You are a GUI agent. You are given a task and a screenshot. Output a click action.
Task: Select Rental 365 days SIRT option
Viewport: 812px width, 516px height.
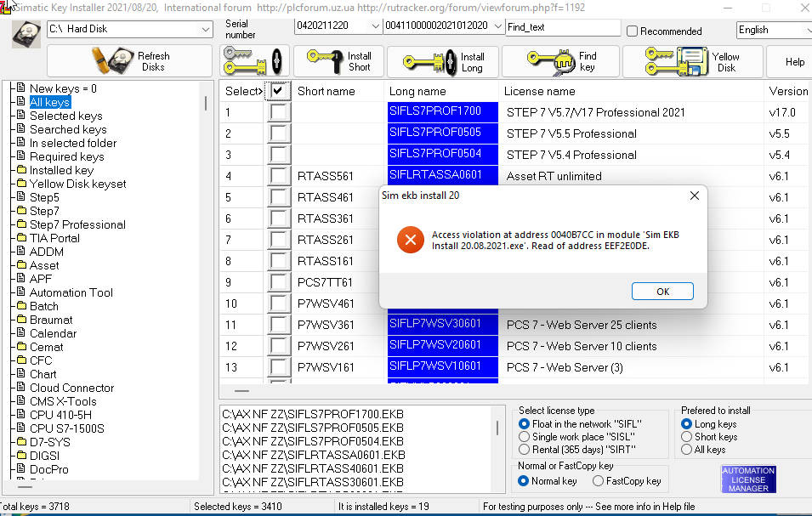(x=524, y=449)
